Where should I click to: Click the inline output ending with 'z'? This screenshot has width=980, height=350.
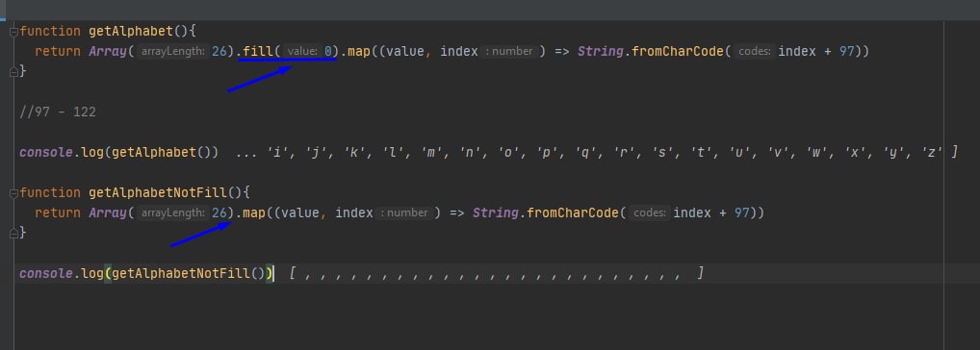(x=597, y=152)
